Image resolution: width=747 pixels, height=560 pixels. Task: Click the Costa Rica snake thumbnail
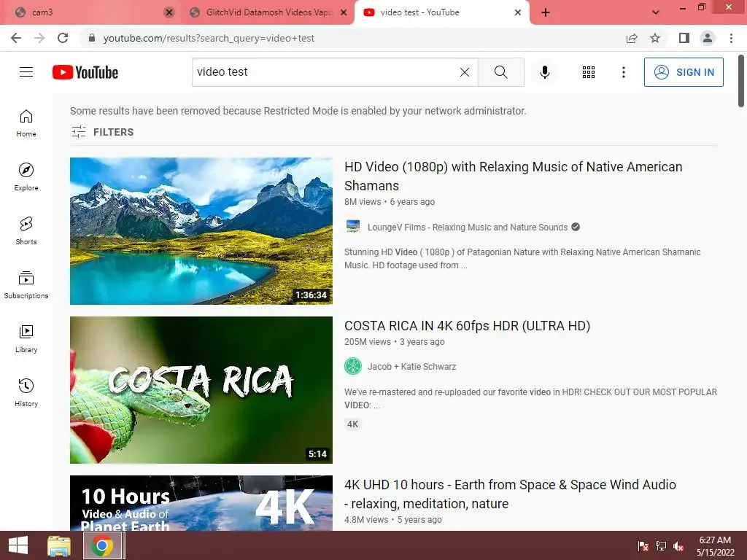[x=201, y=390]
